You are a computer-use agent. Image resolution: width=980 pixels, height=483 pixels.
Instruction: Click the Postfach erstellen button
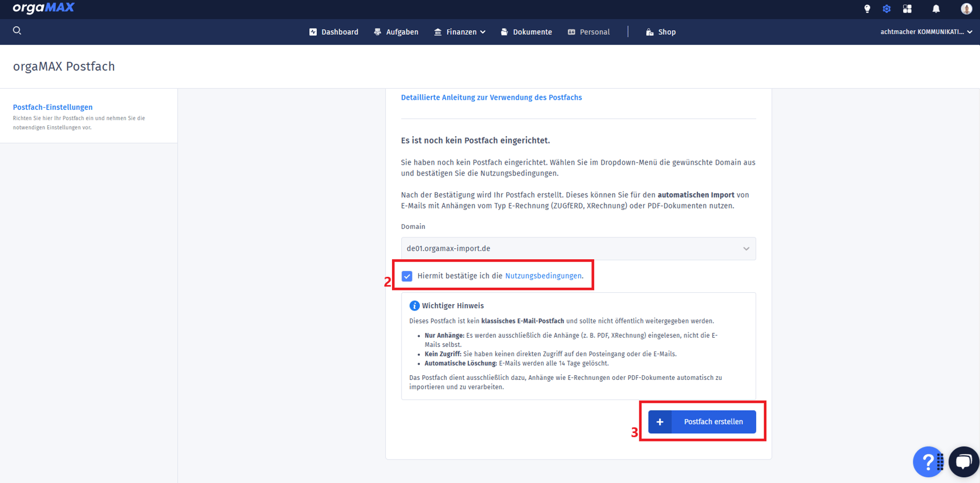tap(702, 422)
